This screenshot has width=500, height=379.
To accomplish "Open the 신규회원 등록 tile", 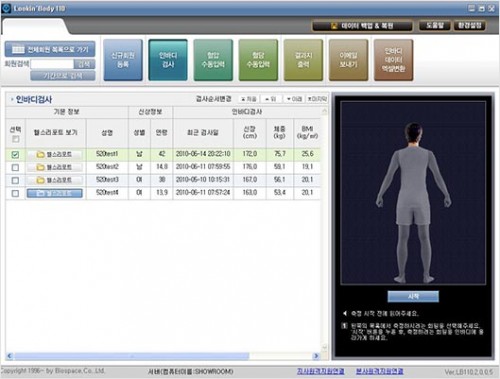I will point(123,60).
